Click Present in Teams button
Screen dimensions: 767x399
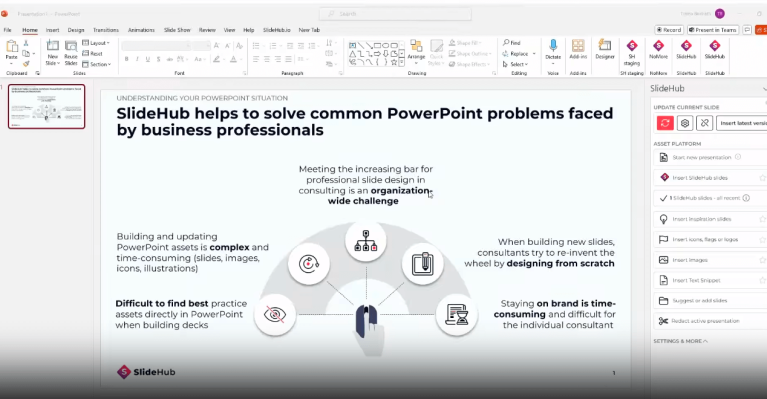click(713, 30)
